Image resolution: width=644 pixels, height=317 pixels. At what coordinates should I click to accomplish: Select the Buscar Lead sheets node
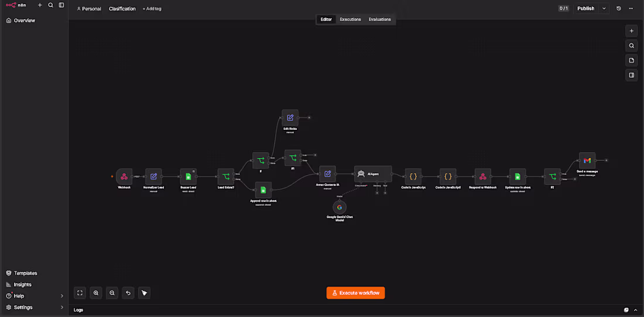coord(188,177)
